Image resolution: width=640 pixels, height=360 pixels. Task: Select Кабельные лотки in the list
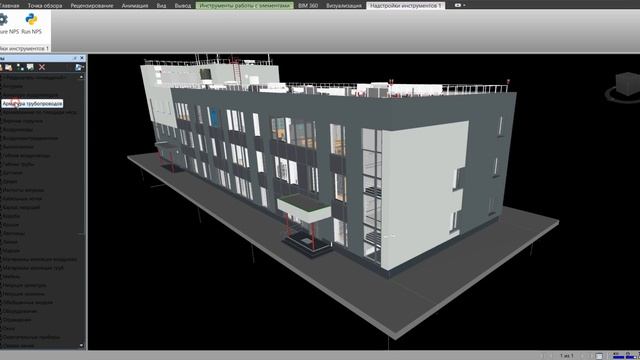click(22, 198)
